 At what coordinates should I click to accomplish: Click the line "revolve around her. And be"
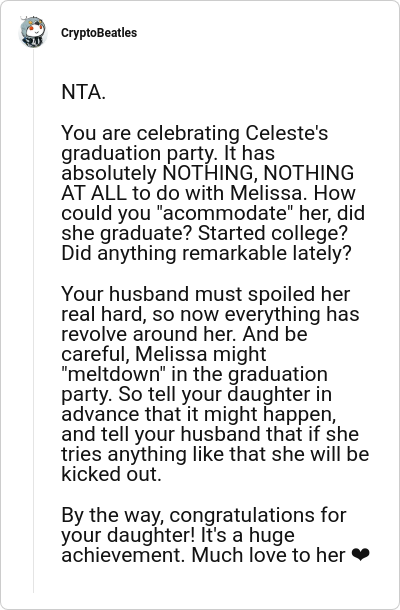coord(184,334)
